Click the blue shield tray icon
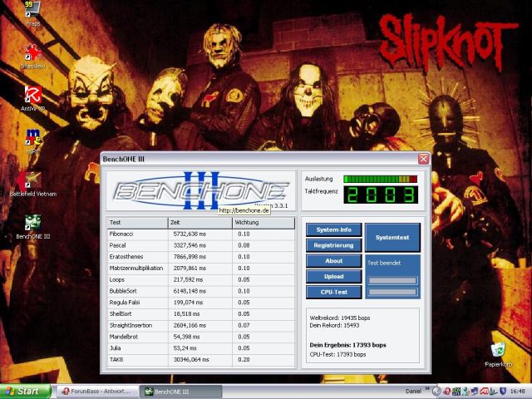Viewport: 532px width, 399px height. click(503, 392)
